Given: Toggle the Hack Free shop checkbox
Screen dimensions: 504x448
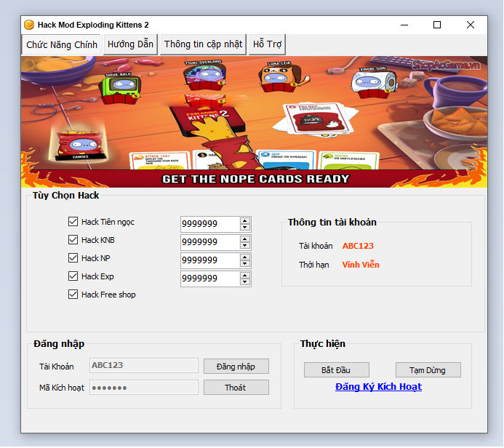Looking at the screenshot, I should [73, 295].
